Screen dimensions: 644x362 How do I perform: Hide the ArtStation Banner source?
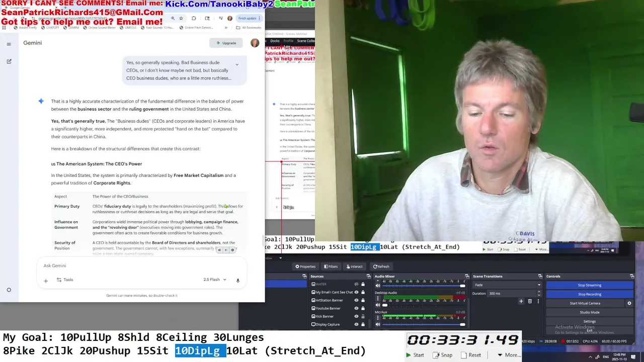(x=356, y=300)
